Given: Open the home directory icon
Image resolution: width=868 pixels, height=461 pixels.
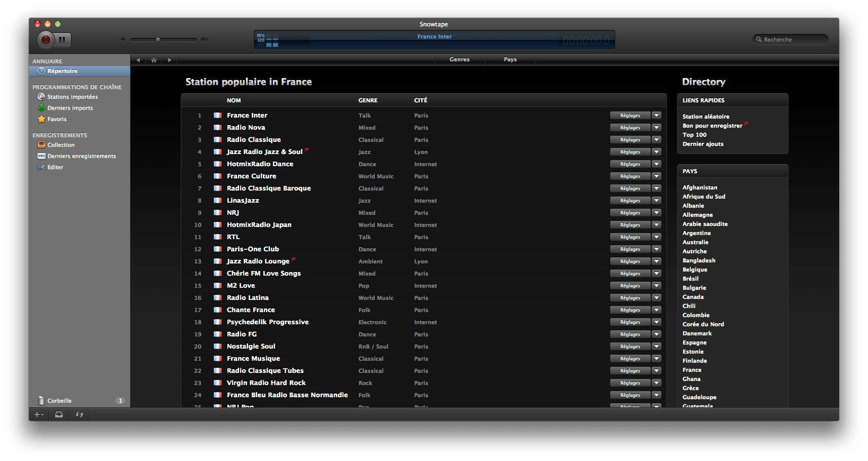Looking at the screenshot, I should pos(154,60).
